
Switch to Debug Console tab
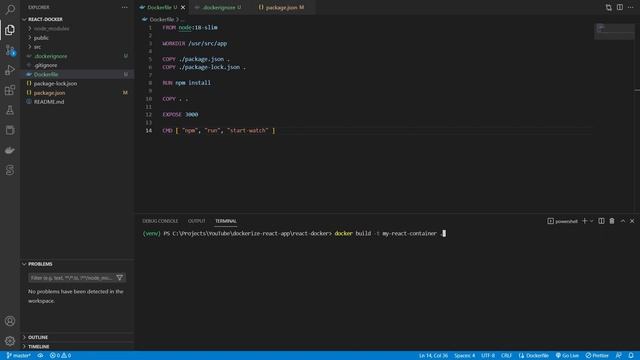pos(160,221)
